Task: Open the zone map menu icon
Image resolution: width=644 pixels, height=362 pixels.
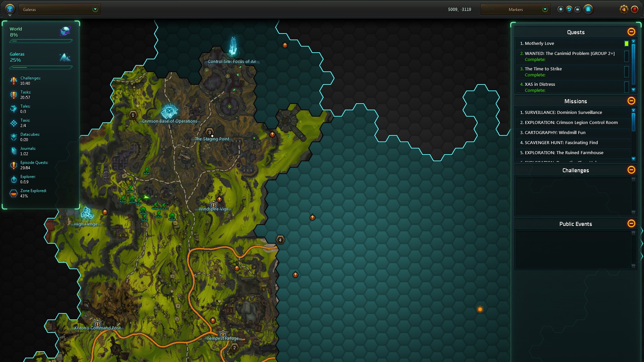Action: 10,9
